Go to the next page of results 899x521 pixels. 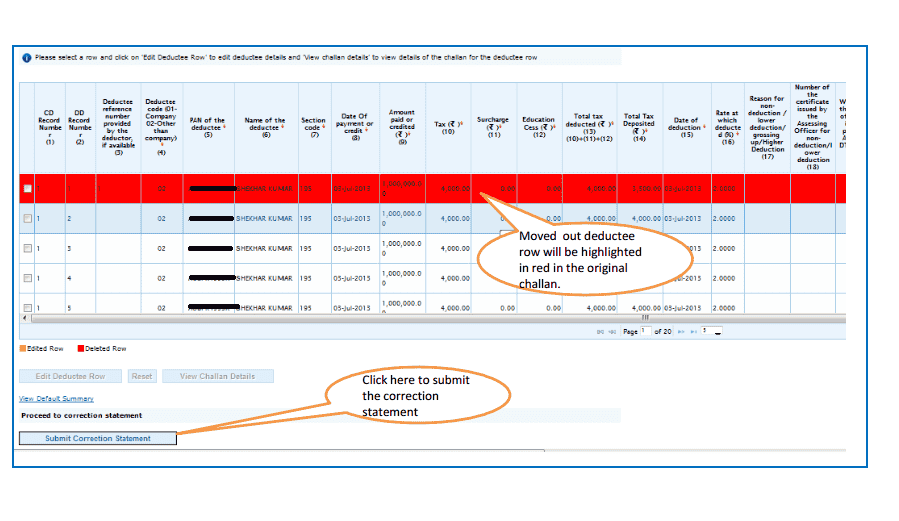(681, 332)
